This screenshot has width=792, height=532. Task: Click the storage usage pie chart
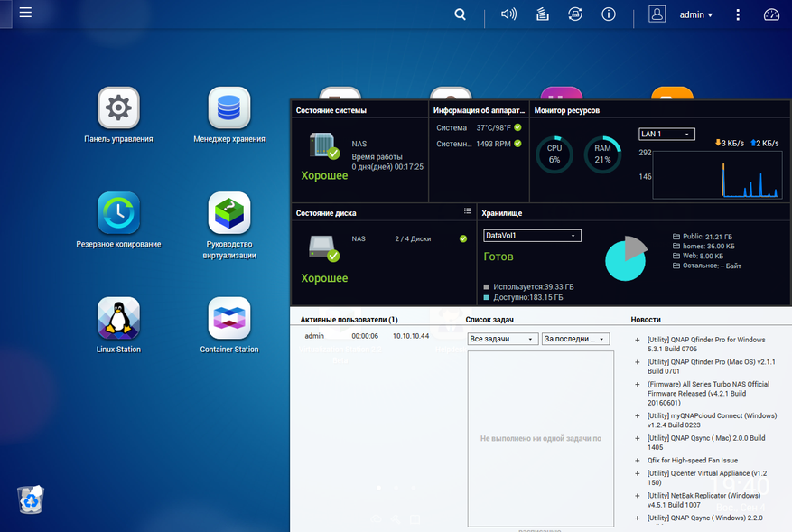[x=627, y=258]
